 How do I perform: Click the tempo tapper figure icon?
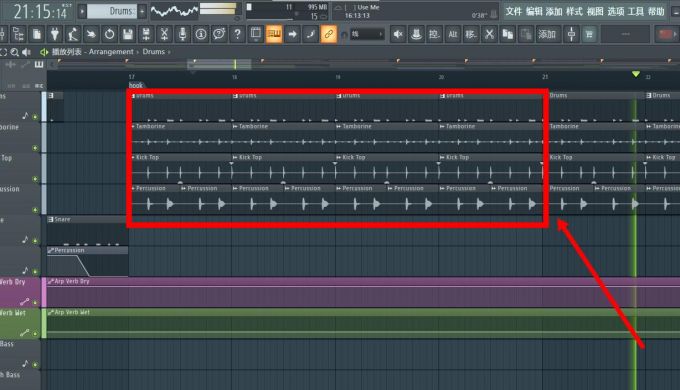[73, 34]
